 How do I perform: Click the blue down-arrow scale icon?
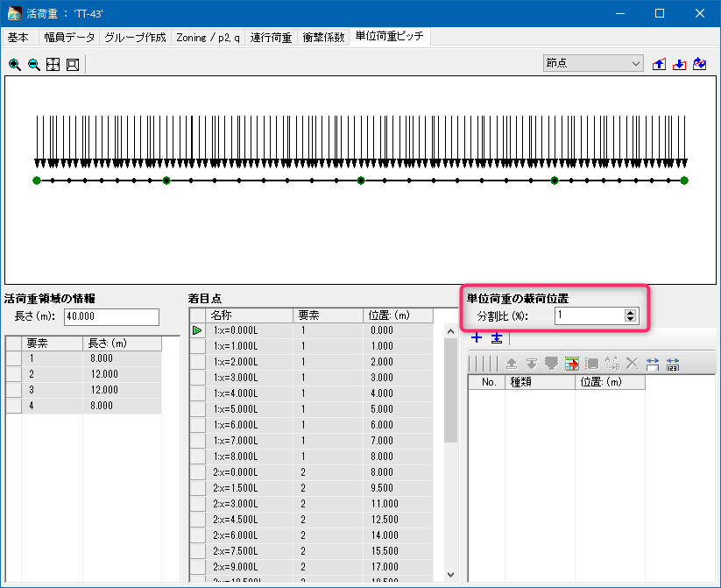[679, 64]
